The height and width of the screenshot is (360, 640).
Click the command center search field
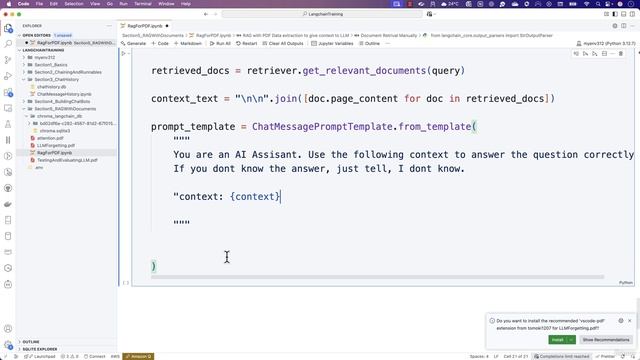click(322, 14)
